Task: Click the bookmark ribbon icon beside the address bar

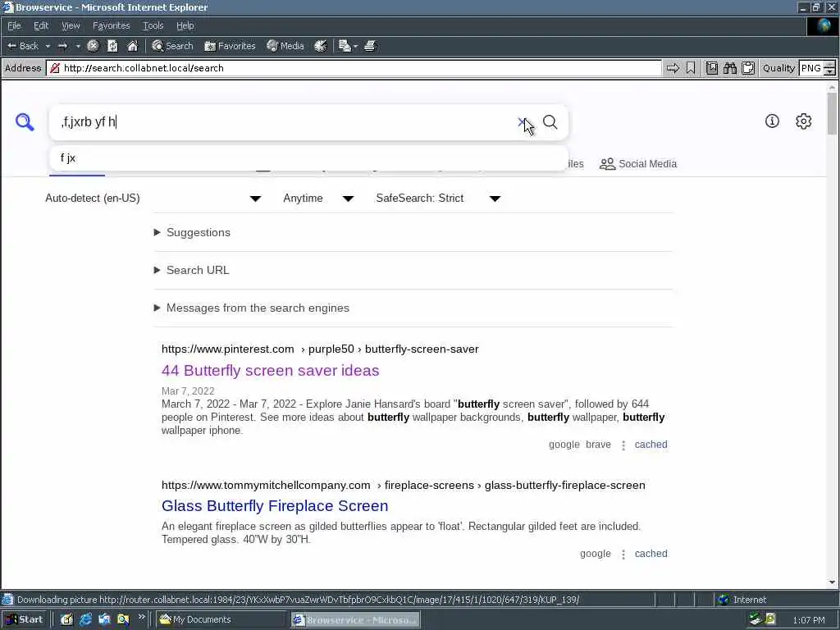Action: (691, 68)
